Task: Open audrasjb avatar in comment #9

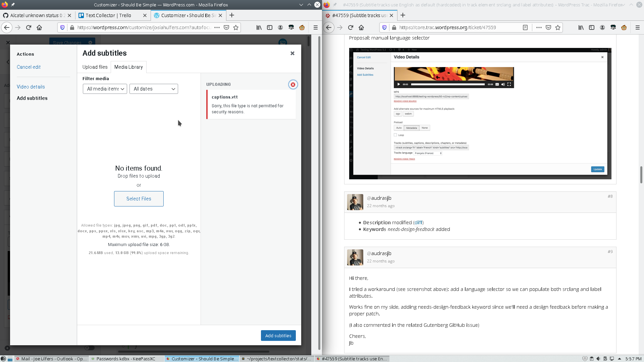Action: (x=355, y=257)
